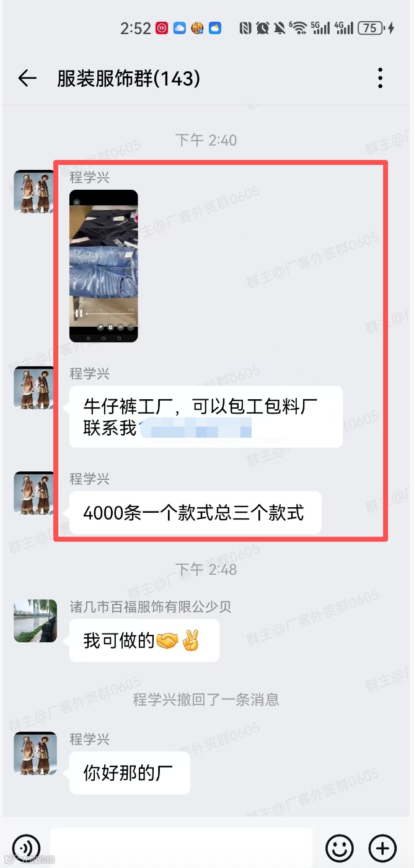Image resolution: width=414 pixels, height=868 pixels.
Task: Click the message text input field
Action: click(x=182, y=847)
